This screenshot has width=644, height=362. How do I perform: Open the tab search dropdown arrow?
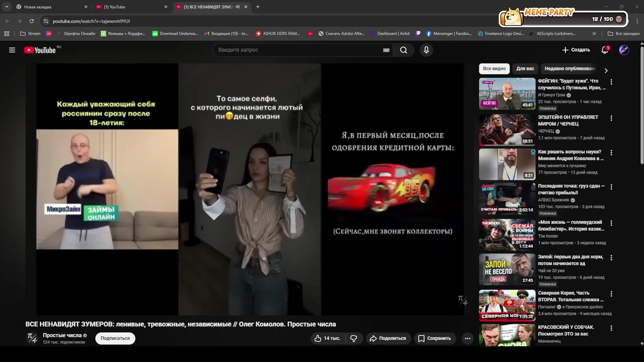(x=7, y=7)
